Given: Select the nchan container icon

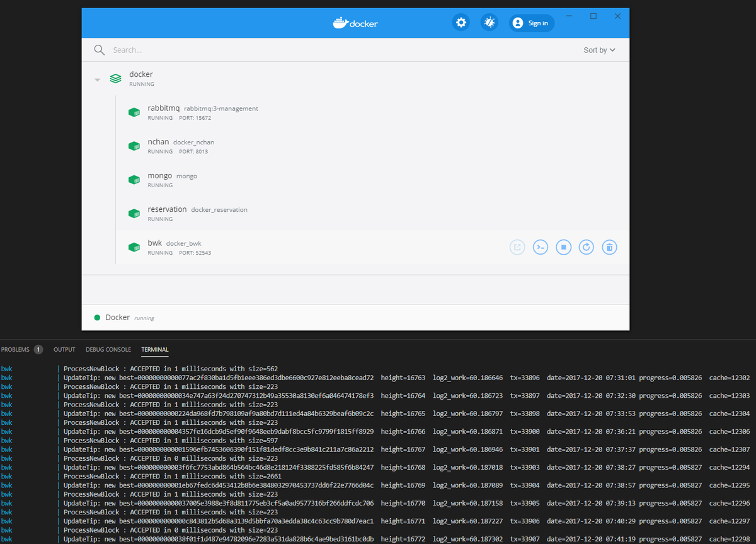Looking at the screenshot, I should coord(134,146).
